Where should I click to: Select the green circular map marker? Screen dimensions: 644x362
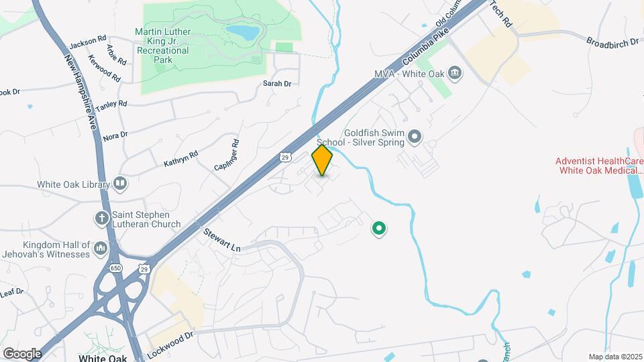click(378, 228)
